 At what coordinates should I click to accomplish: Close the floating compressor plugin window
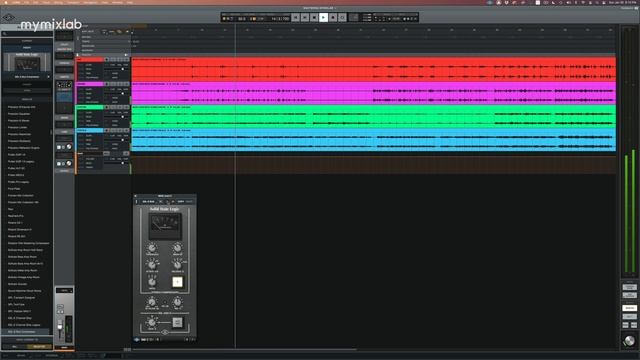click(136, 196)
